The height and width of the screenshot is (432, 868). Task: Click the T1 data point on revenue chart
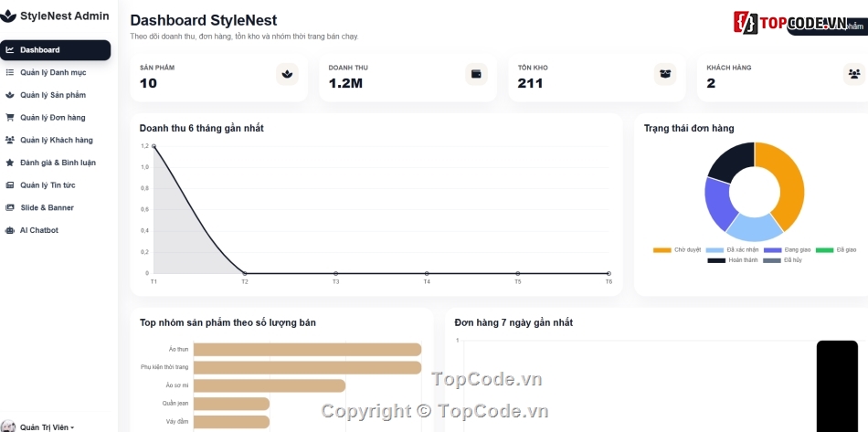coord(153,146)
